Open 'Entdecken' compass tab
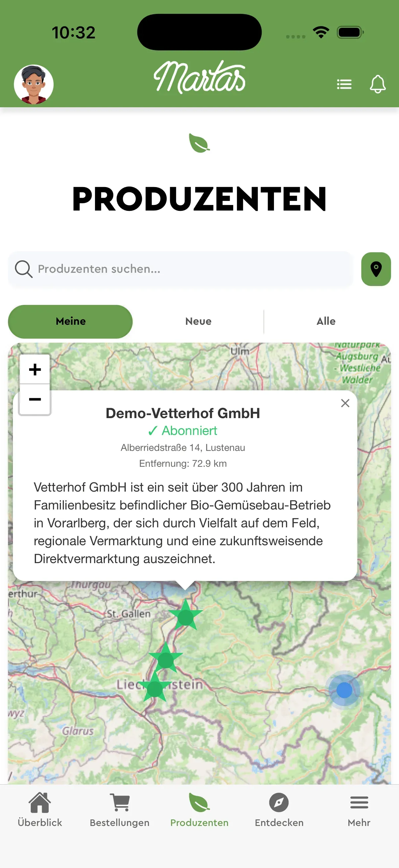Viewport: 399px width, 868px height. [x=279, y=810]
